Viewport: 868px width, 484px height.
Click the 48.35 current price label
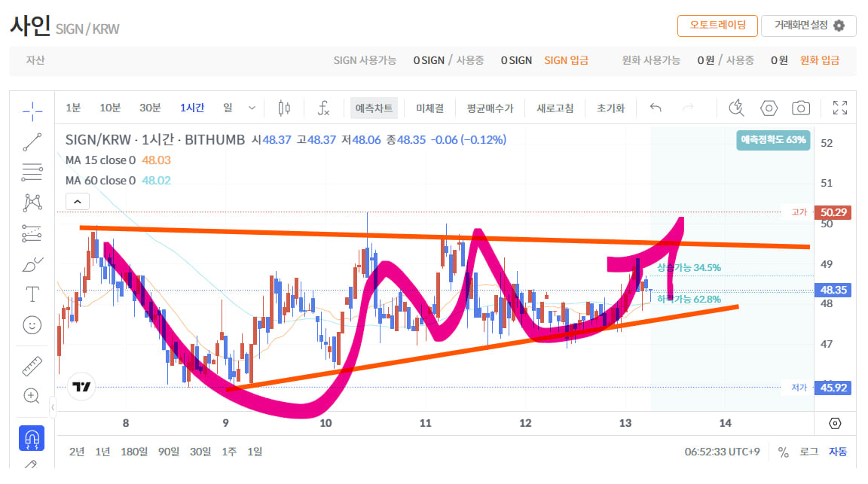point(832,290)
